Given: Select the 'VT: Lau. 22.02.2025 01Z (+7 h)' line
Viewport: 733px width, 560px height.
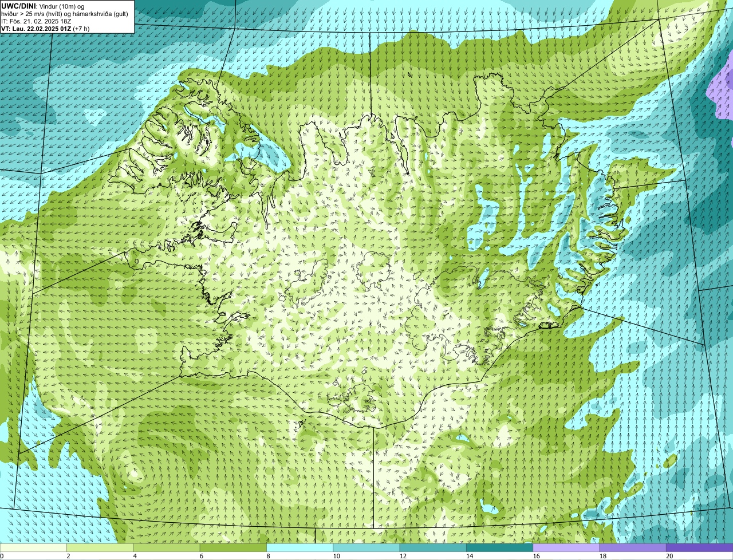Looking at the screenshot, I should 45,28.
